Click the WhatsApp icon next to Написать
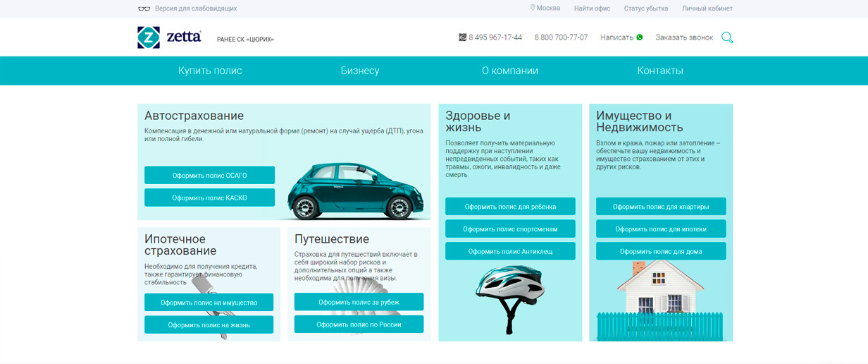 tap(640, 37)
